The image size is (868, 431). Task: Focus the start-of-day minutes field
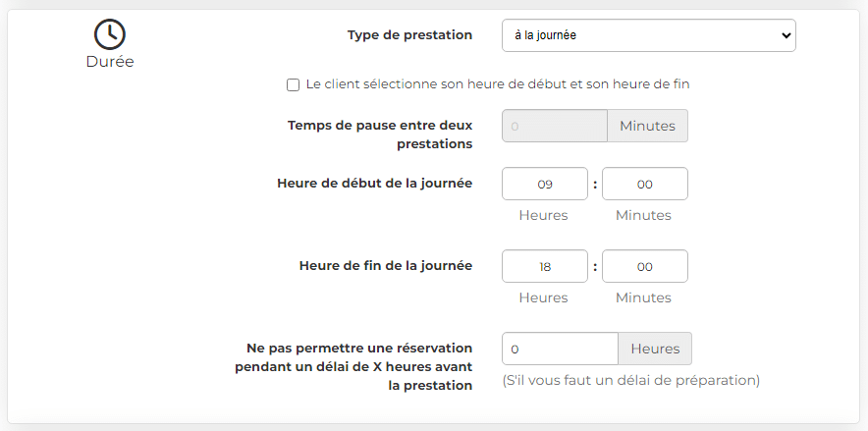[x=645, y=184]
